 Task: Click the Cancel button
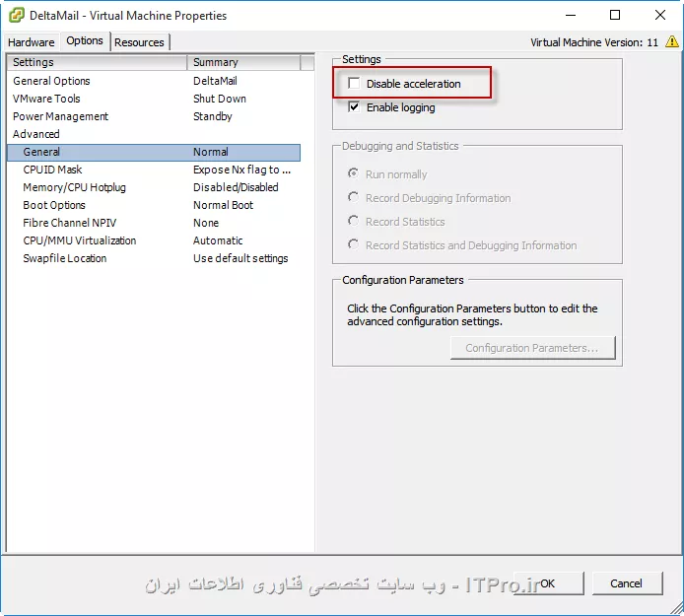tap(627, 583)
